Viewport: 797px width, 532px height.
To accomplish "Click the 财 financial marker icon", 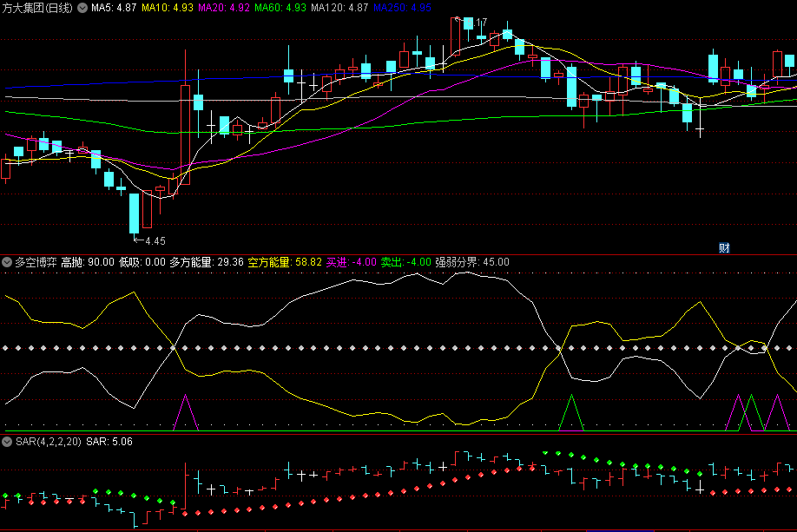I will (x=724, y=248).
